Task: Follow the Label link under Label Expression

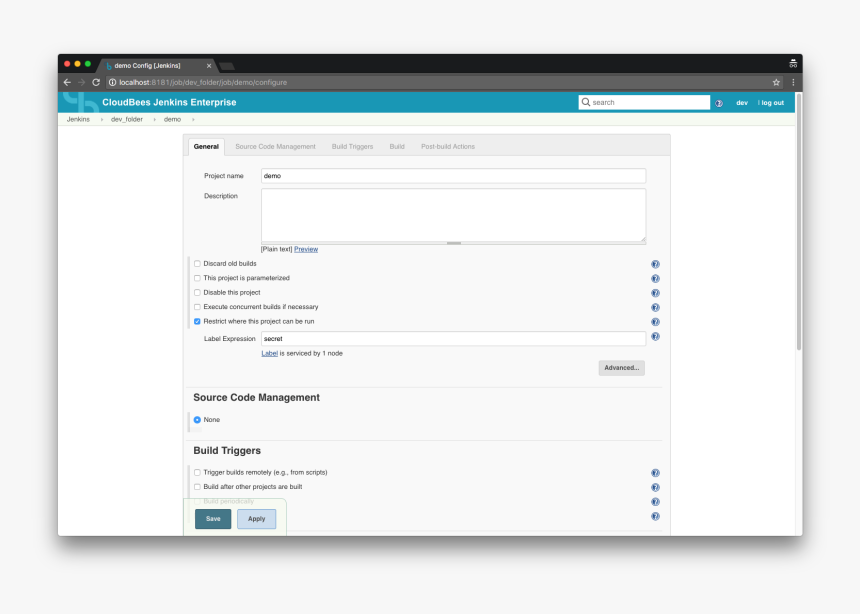Action: [x=269, y=354]
